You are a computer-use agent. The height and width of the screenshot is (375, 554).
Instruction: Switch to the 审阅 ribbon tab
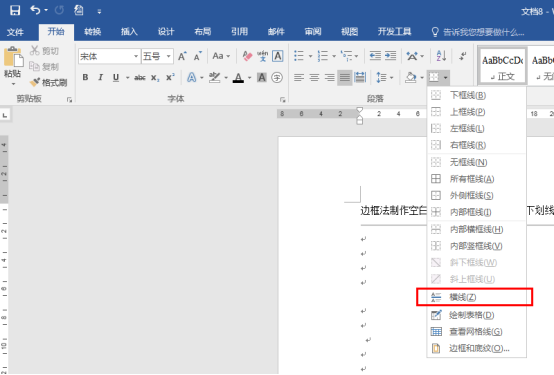[313, 32]
